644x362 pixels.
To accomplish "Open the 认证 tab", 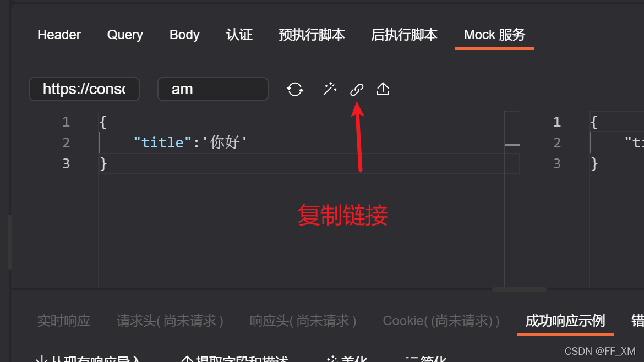I will tap(239, 35).
